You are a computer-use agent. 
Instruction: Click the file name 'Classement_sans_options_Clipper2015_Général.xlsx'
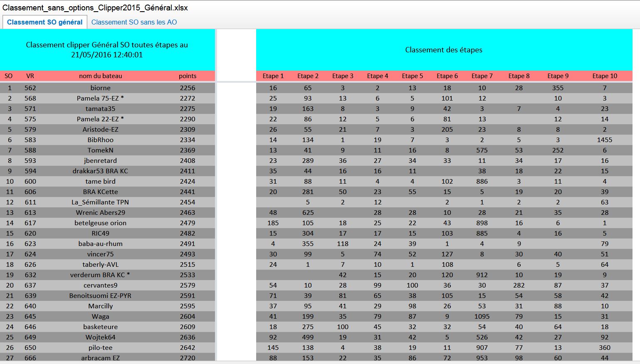(95, 7)
